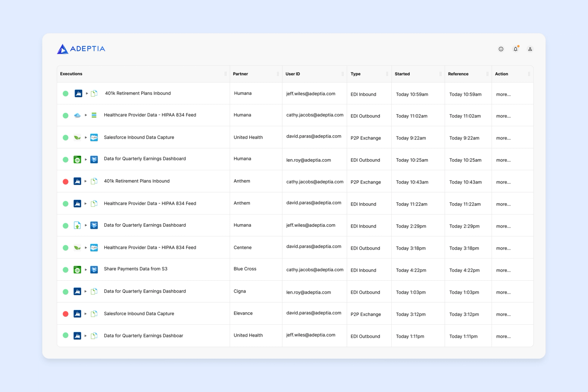Click the red status dot in the Anthem 10:43am row
588x392 pixels.
point(66,182)
